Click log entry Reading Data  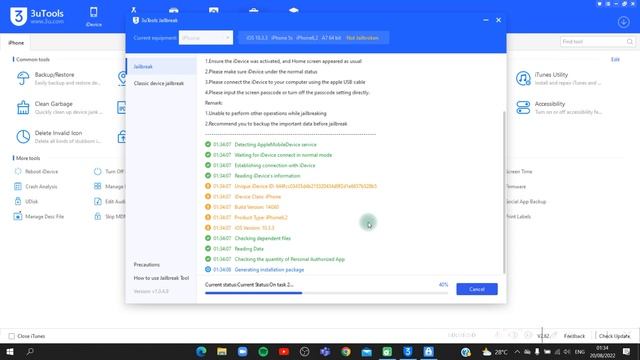(249, 249)
